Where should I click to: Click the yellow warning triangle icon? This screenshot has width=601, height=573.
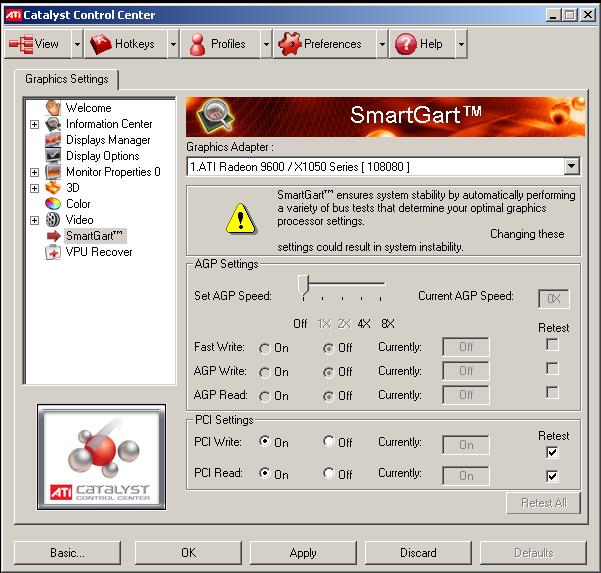[x=241, y=218]
